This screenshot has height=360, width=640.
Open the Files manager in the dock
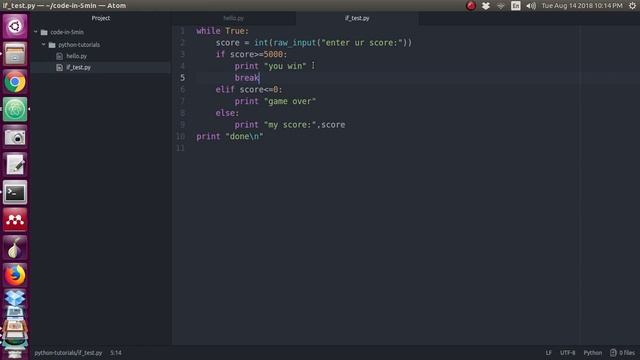[15, 54]
